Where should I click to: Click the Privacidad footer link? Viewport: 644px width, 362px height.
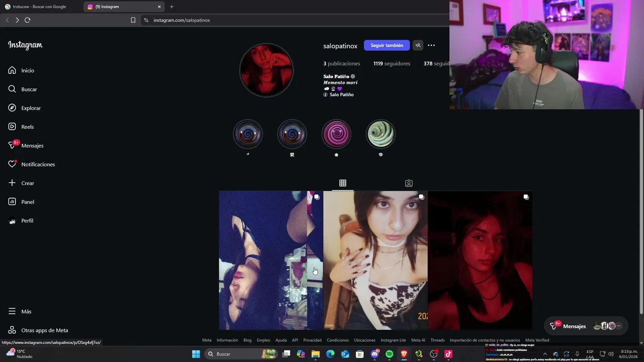(x=312, y=340)
